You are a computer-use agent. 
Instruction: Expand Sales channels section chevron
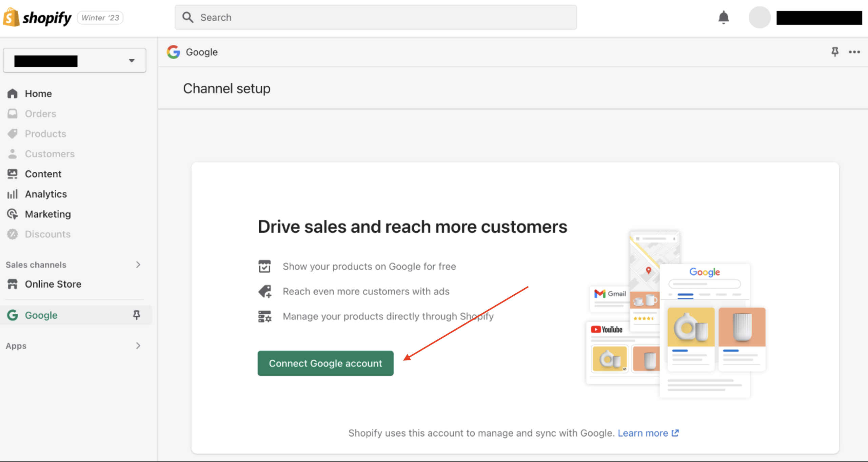[138, 265]
